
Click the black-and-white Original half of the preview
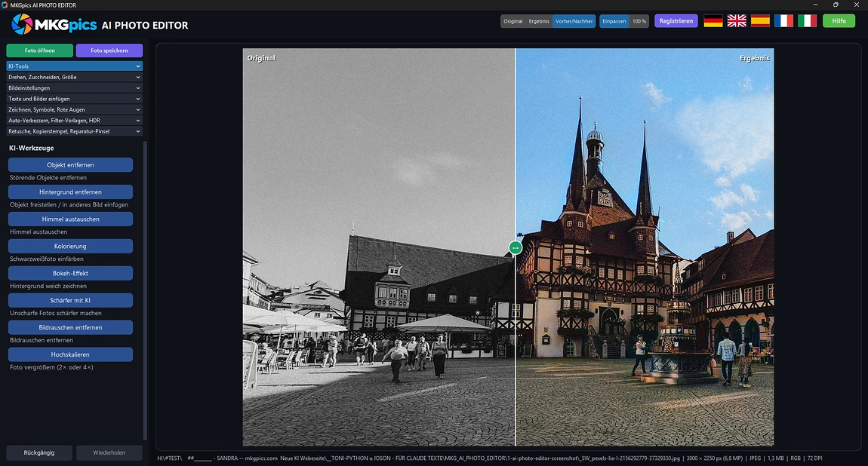click(x=379, y=247)
